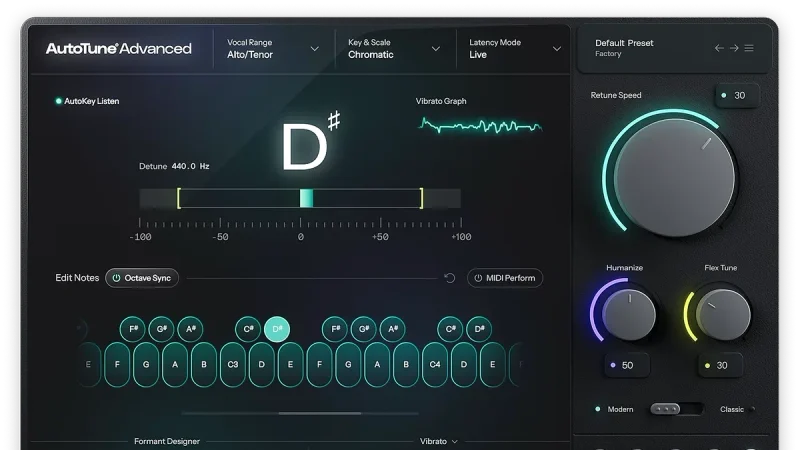Click the Flex Tune value 30 field
800x450 pixels.
pos(721,365)
